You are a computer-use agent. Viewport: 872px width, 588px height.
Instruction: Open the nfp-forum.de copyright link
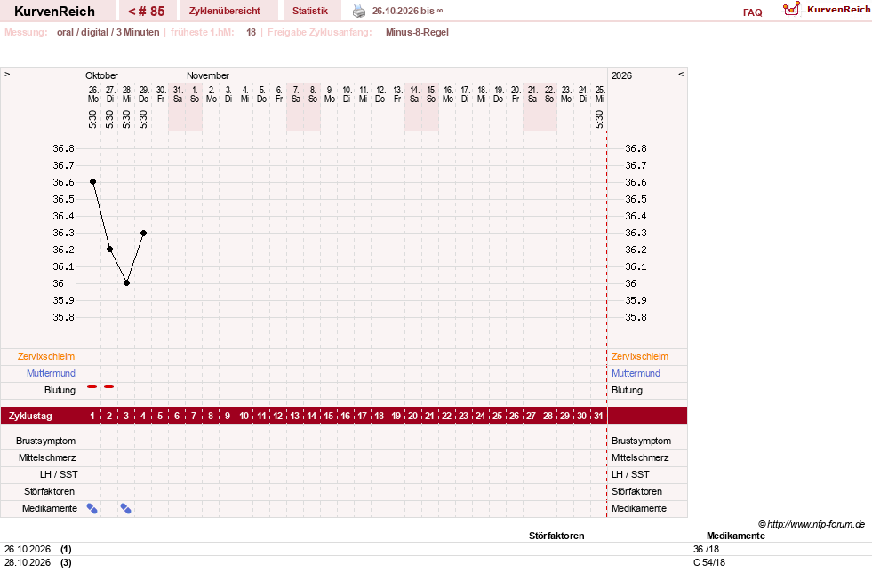[x=812, y=524]
